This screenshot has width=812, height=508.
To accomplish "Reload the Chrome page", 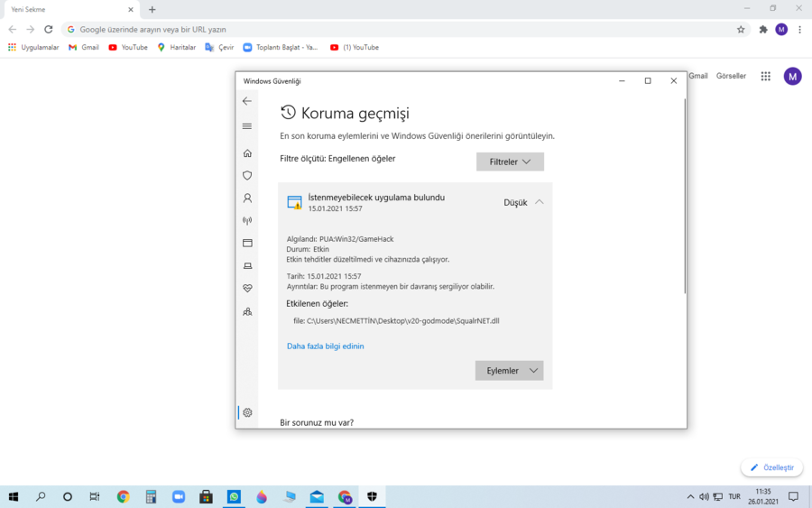I will tap(48, 30).
